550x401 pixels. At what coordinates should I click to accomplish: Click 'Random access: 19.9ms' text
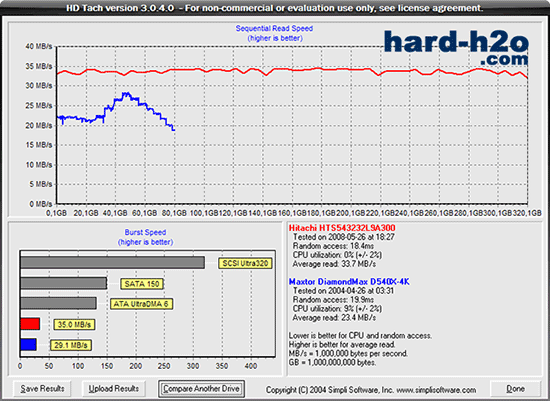[333, 300]
